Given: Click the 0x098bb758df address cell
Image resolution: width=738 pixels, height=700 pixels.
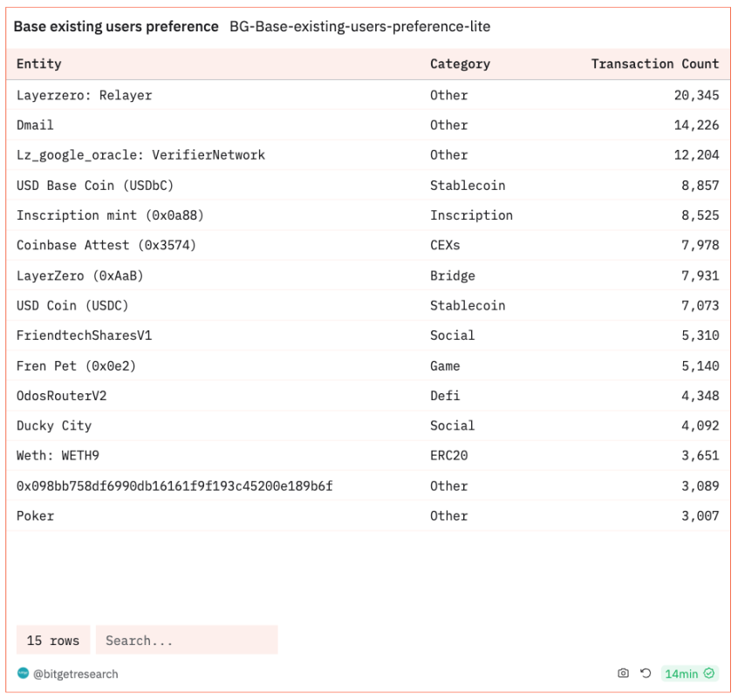Looking at the screenshot, I should pyautogui.click(x=174, y=486).
